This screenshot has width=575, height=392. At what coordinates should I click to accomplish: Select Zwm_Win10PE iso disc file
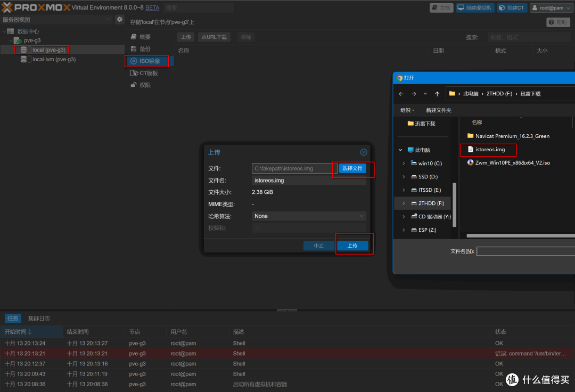point(508,163)
